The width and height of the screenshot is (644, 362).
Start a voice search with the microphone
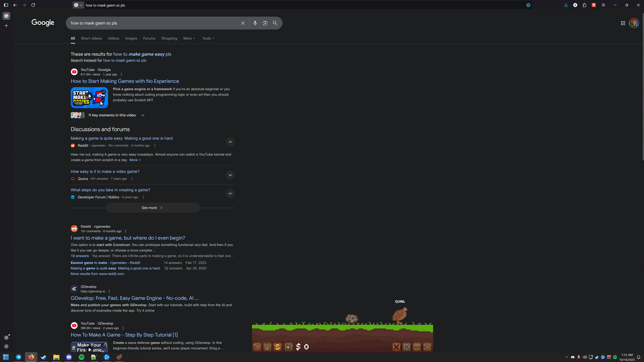pyautogui.click(x=255, y=23)
